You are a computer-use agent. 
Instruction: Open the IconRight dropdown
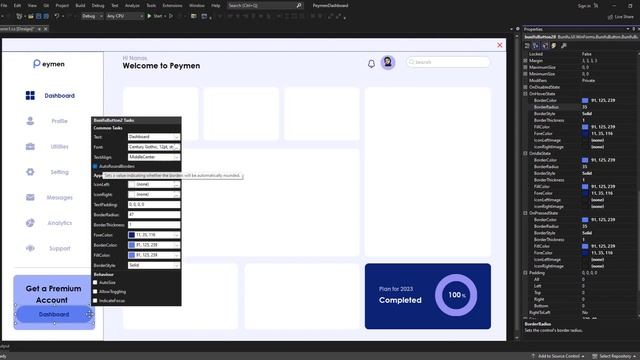pyautogui.click(x=176, y=195)
